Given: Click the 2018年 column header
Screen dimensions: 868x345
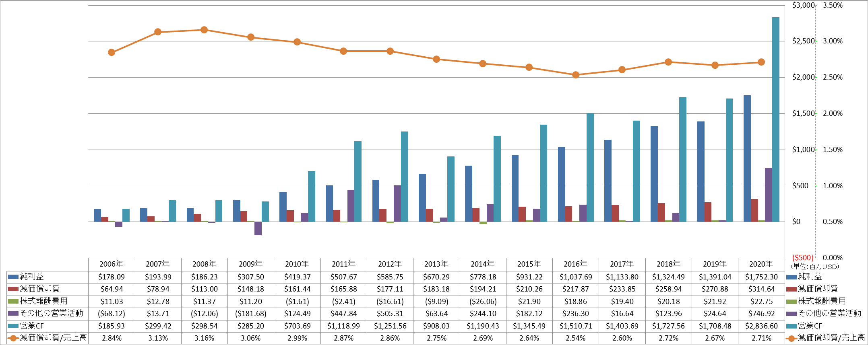Looking at the screenshot, I should 668,264.
